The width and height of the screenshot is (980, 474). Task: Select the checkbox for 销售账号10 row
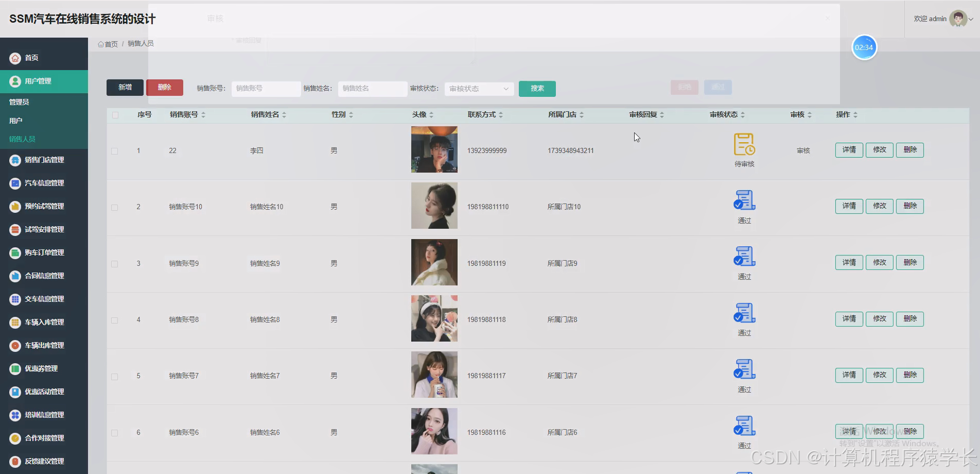[x=115, y=207]
